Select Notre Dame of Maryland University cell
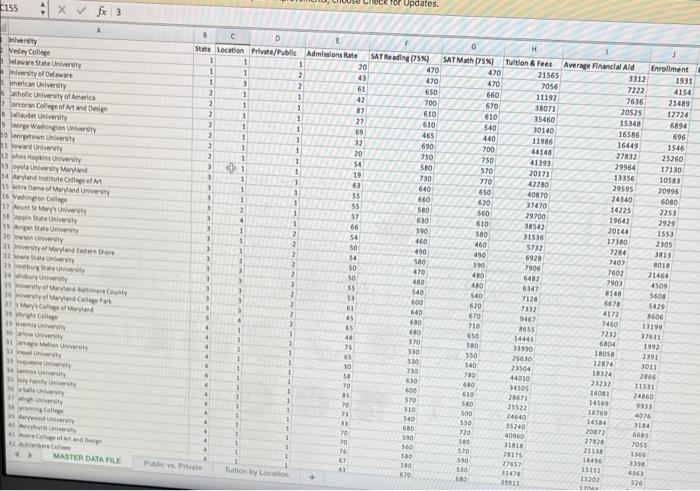This screenshot has width=700, height=491. point(61,191)
